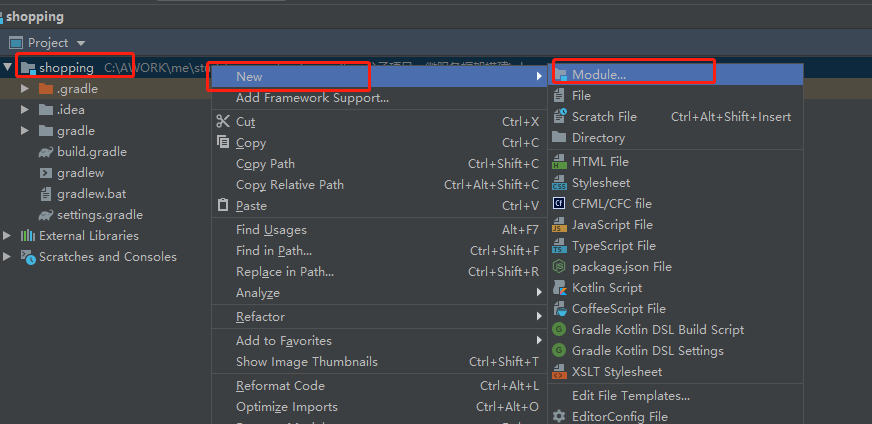Click the Kotlin Script icon
The image size is (872, 424).
coord(559,288)
